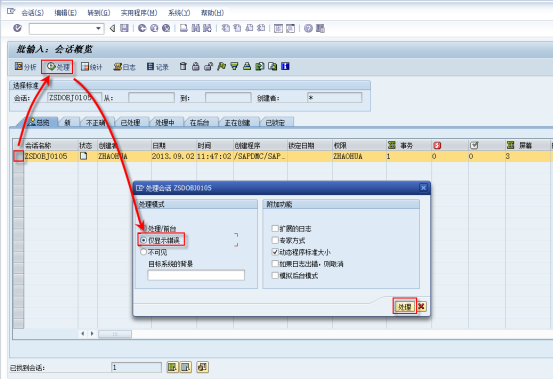Enable the 如果日志出错,则取消 checkbox
Screen dimensions: 554x379
pos(275,263)
